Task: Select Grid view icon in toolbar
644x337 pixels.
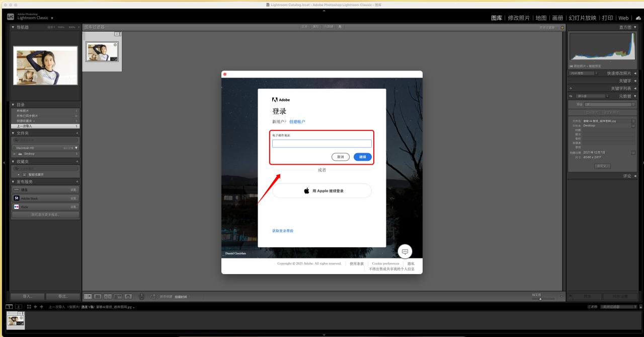Action: pos(88,296)
